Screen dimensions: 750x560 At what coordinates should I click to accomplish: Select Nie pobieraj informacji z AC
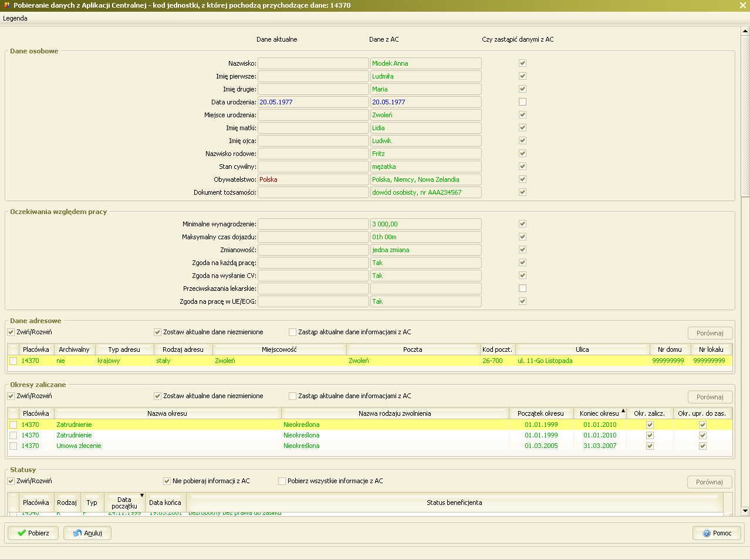pos(167,481)
